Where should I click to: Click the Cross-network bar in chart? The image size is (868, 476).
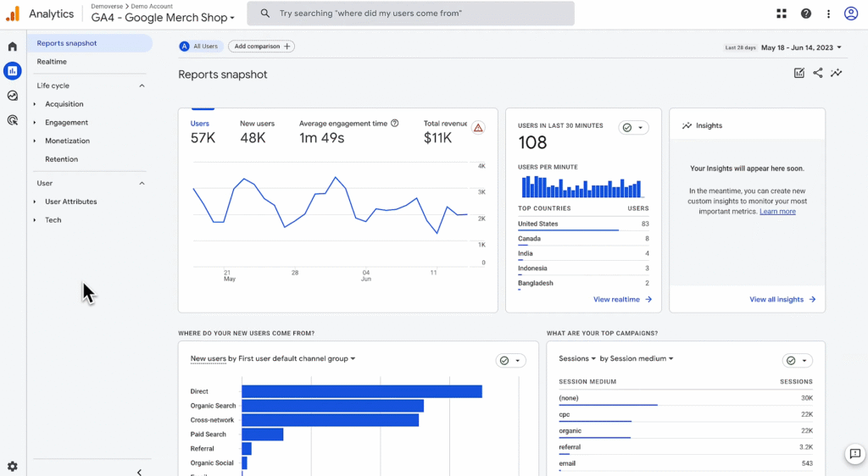pyautogui.click(x=330, y=420)
